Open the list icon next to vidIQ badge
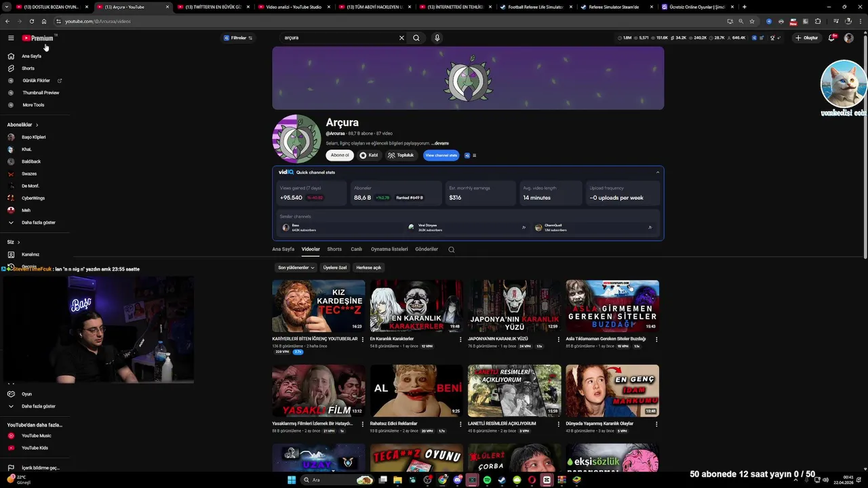The width and height of the screenshot is (868, 488). pyautogui.click(x=474, y=155)
